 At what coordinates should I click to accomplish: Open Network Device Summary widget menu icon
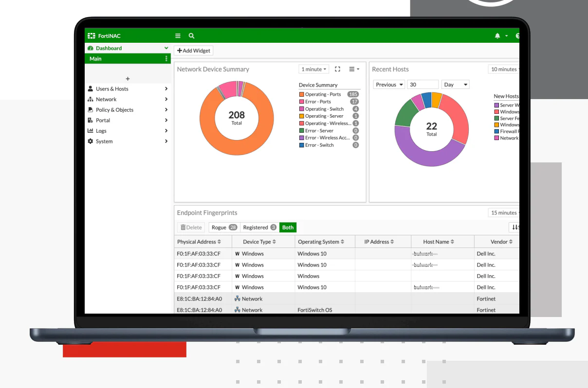pyautogui.click(x=354, y=70)
